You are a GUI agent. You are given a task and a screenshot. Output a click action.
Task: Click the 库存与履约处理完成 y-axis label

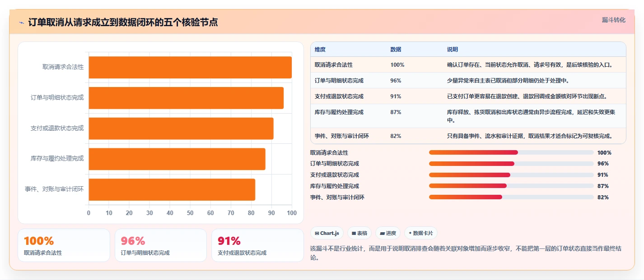(57, 159)
